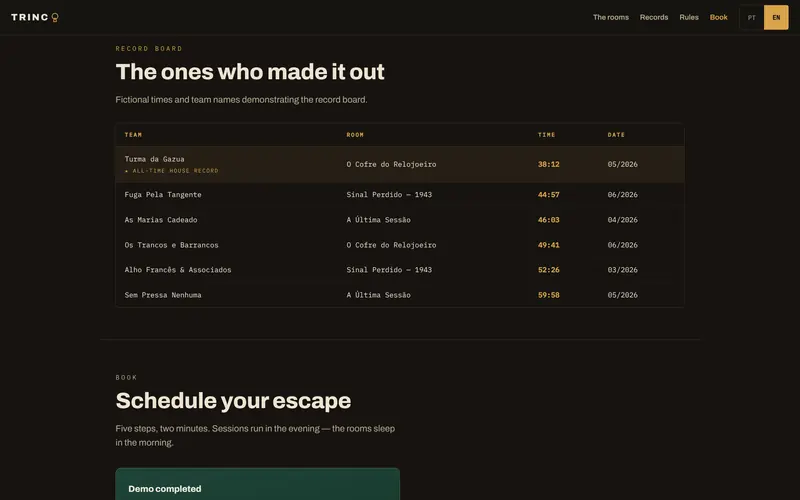Click the TEAM column header
The width and height of the screenshot is (800, 500).
point(133,135)
